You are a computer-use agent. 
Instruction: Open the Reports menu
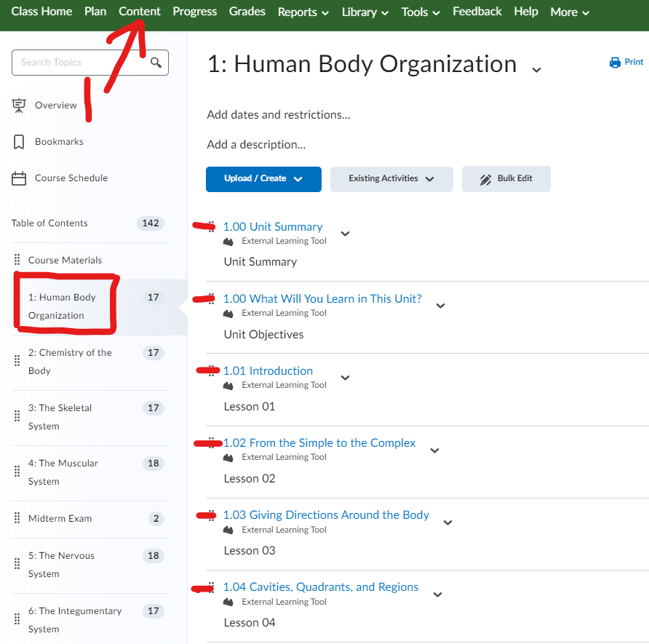pyautogui.click(x=303, y=12)
